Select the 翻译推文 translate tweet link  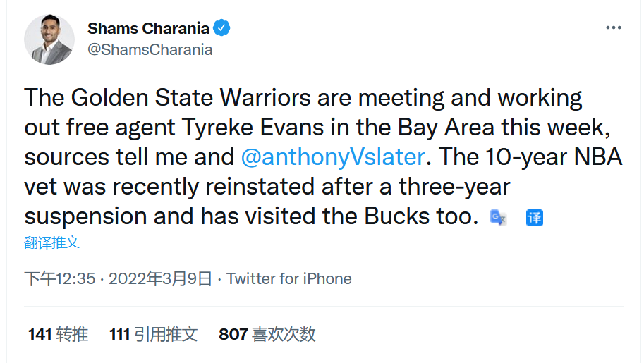[51, 242]
